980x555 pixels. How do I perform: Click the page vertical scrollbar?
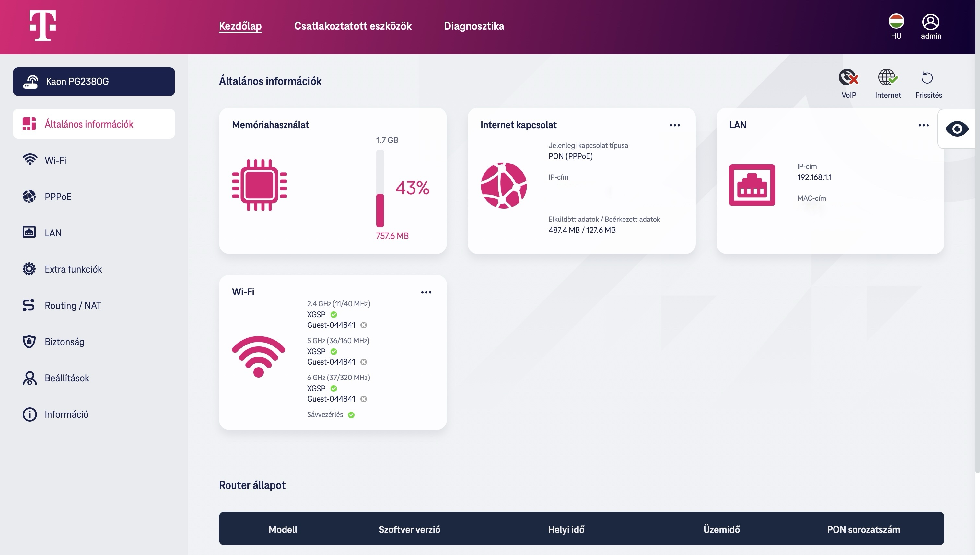(977, 267)
